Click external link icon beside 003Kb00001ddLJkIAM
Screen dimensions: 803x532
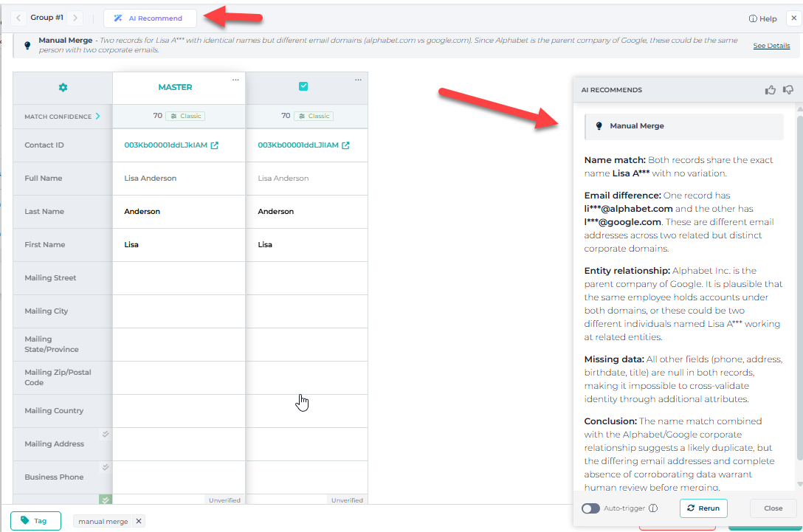pos(215,145)
